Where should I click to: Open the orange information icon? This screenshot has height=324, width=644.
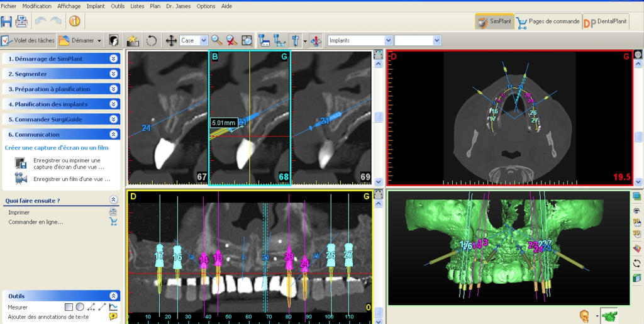74,21
